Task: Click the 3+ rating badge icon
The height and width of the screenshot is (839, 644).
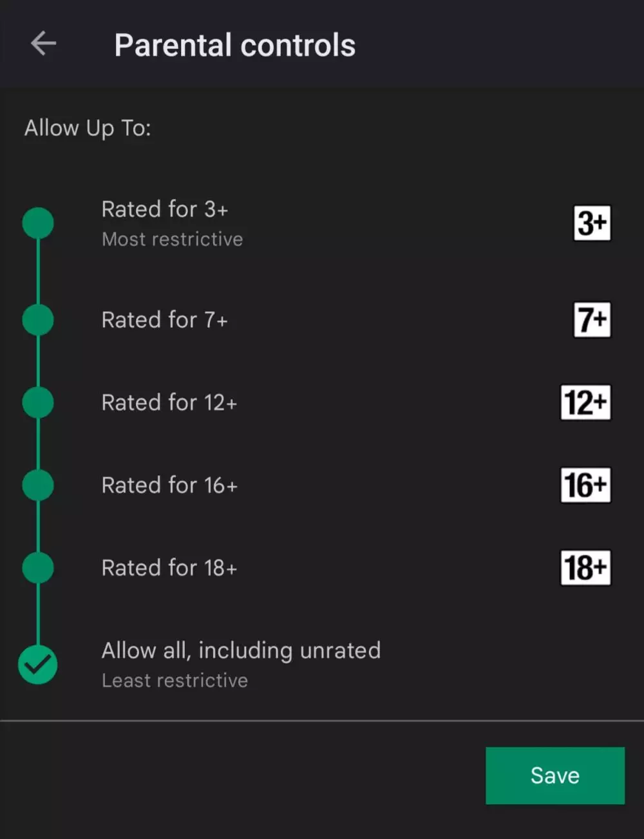Action: pos(592,223)
